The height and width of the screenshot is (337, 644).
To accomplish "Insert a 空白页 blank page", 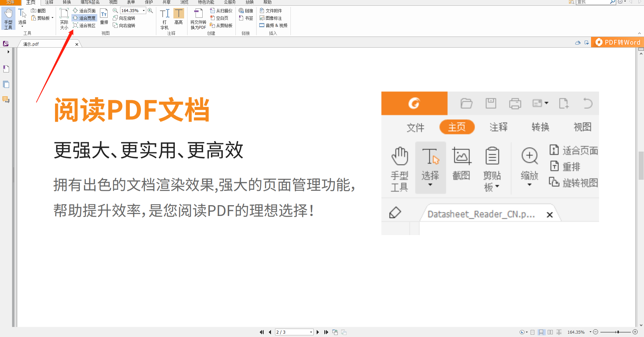I will tap(220, 18).
